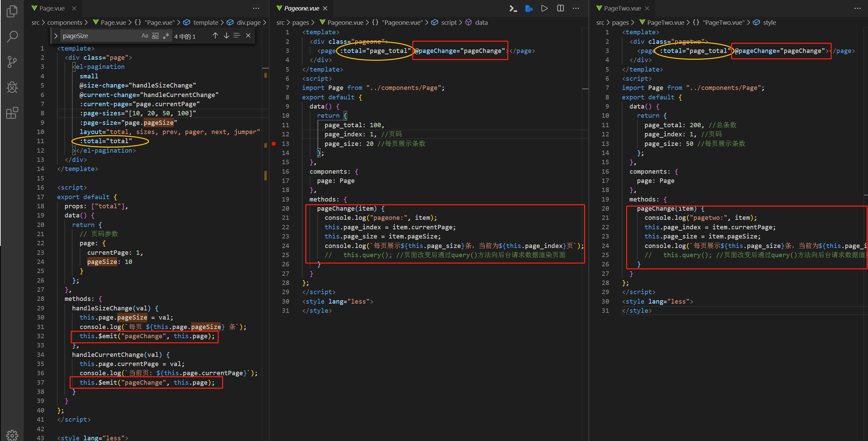Click ':total="total"' on Page.vue line 11

point(106,141)
